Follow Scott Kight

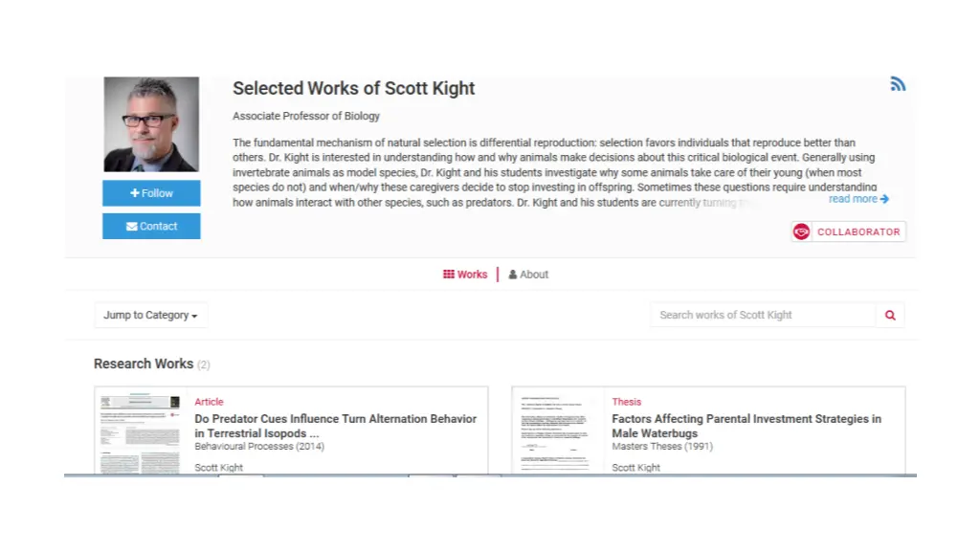[x=151, y=193]
